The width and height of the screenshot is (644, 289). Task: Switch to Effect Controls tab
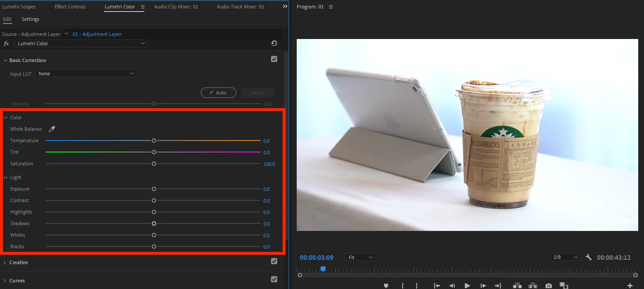(70, 7)
